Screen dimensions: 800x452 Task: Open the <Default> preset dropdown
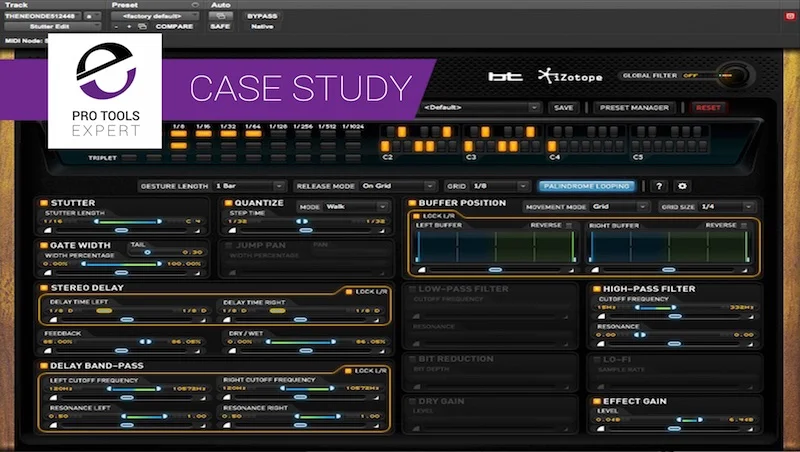tap(481, 108)
